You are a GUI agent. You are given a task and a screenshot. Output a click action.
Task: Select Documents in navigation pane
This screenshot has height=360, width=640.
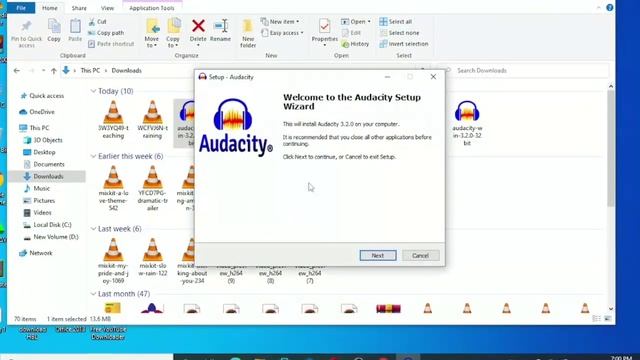coord(49,164)
